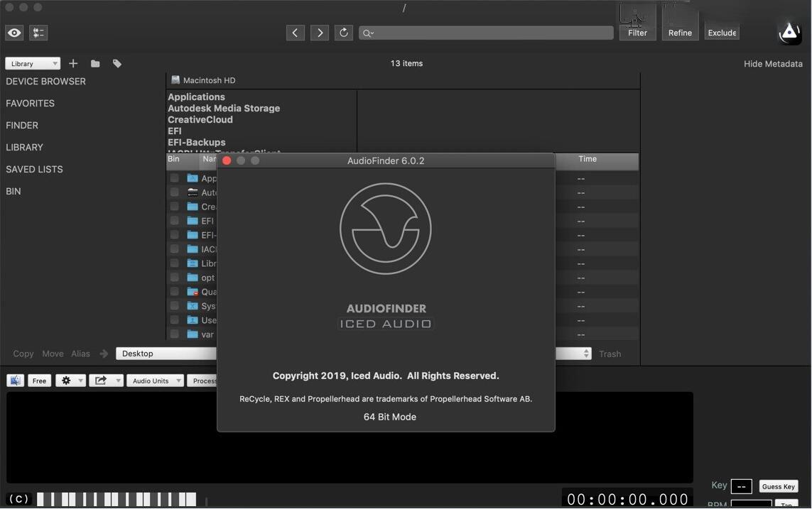Click the folder icon in IAC row
Viewport: 812px width, 509px height.
(193, 248)
